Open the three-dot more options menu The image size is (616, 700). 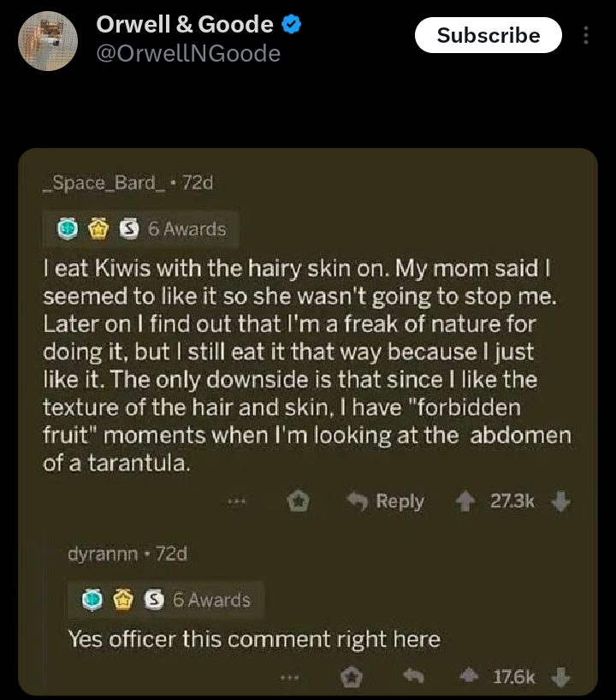(x=586, y=35)
